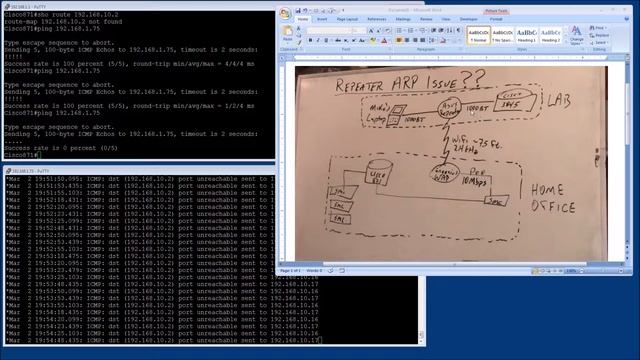
Task: Click the Shrink Font icon
Action: point(378,31)
